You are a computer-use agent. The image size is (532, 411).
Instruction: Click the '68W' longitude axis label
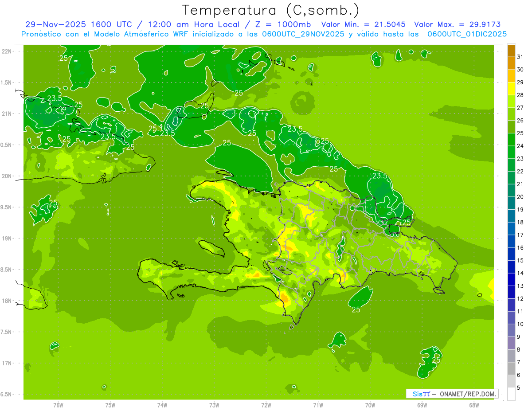474,405
